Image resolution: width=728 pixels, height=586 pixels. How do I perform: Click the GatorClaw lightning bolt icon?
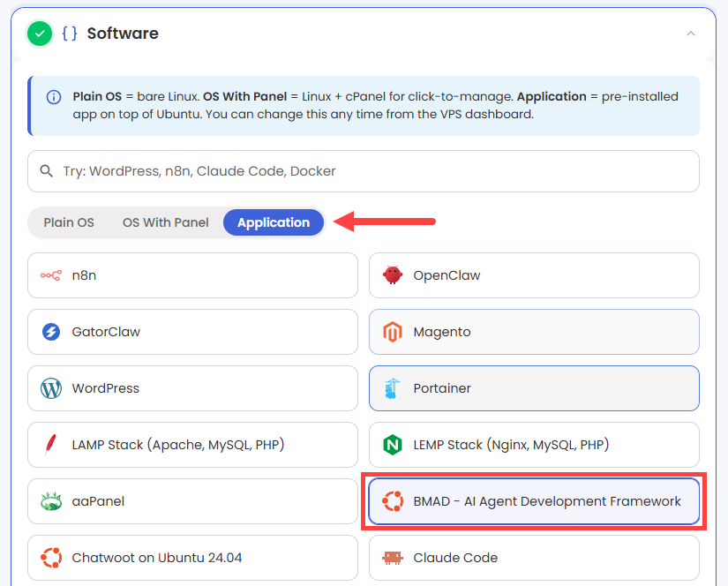(x=51, y=332)
